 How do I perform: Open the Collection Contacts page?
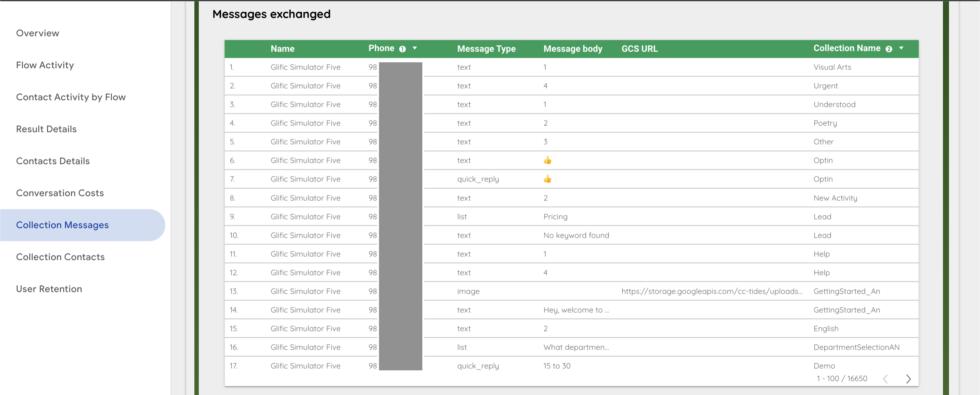click(x=60, y=257)
